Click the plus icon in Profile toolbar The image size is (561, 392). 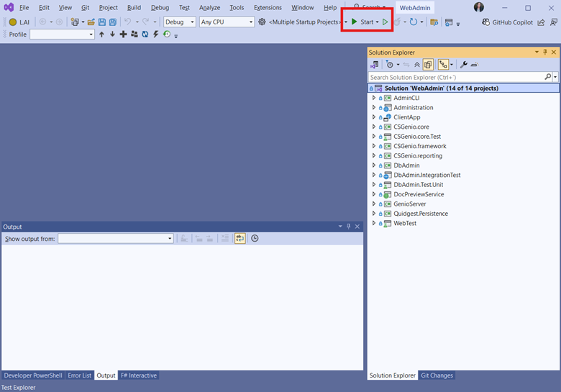(x=123, y=35)
